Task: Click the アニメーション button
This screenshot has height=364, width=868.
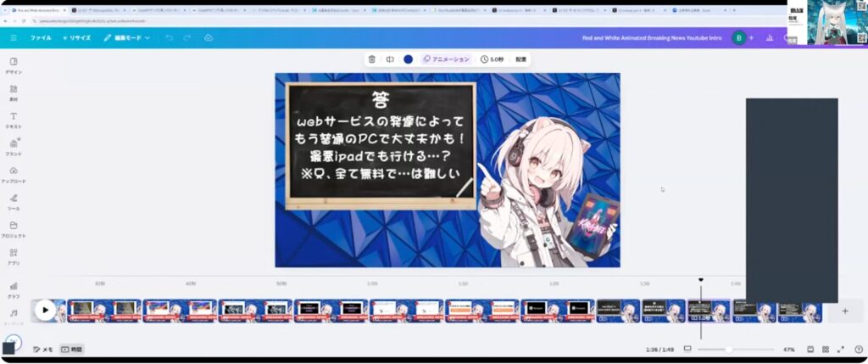Action: click(447, 59)
